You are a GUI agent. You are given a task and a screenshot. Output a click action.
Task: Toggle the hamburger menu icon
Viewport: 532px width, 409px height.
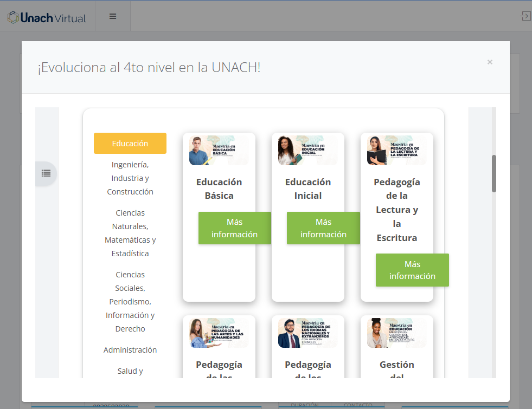tap(113, 16)
